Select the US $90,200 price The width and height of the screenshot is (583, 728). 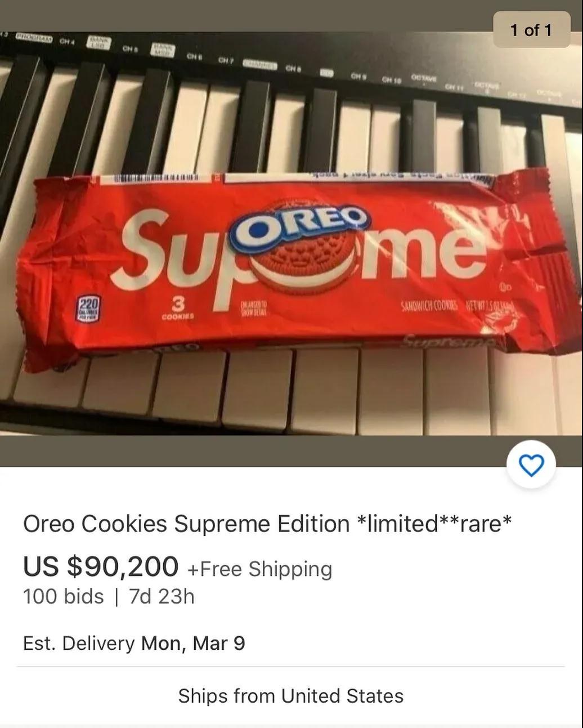[101, 566]
